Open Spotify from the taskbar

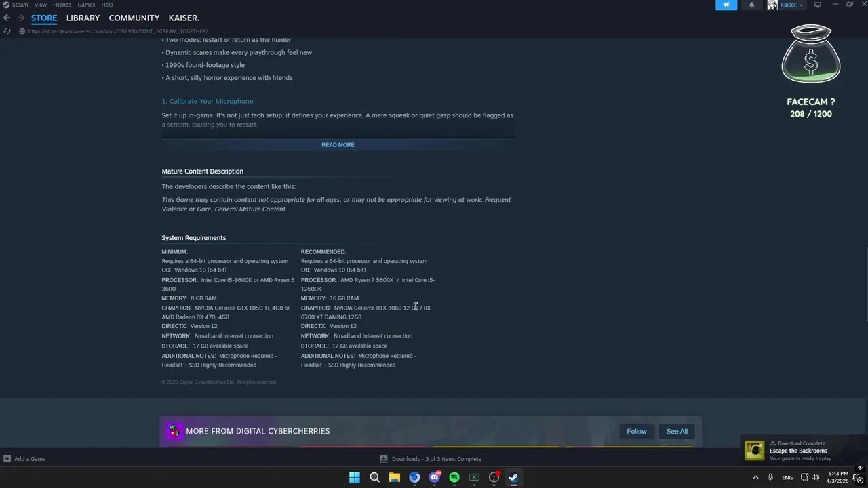(454, 477)
